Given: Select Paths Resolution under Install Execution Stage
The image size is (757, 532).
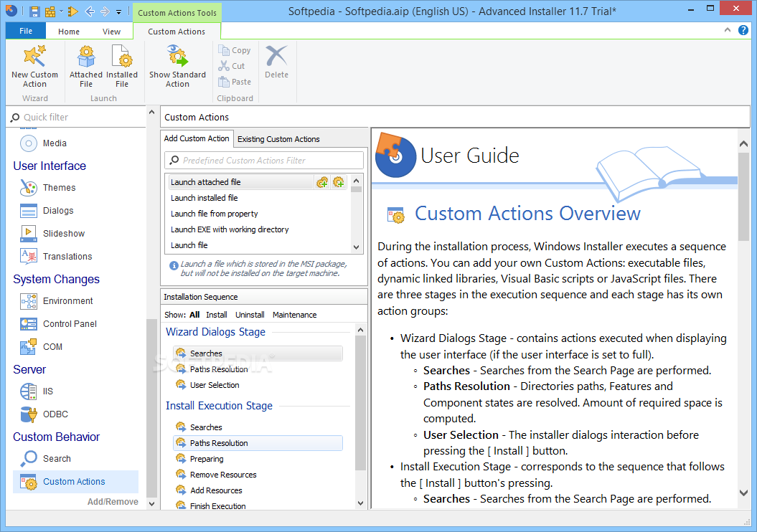Looking at the screenshot, I should click(x=258, y=443).
